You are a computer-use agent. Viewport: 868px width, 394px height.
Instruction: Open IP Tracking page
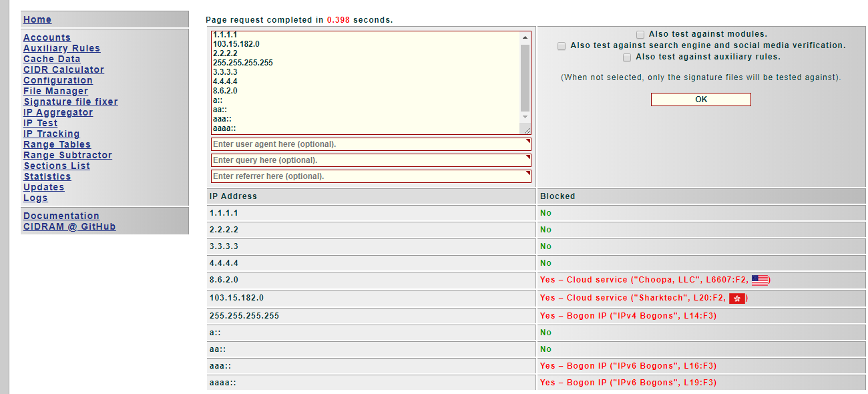(x=51, y=134)
